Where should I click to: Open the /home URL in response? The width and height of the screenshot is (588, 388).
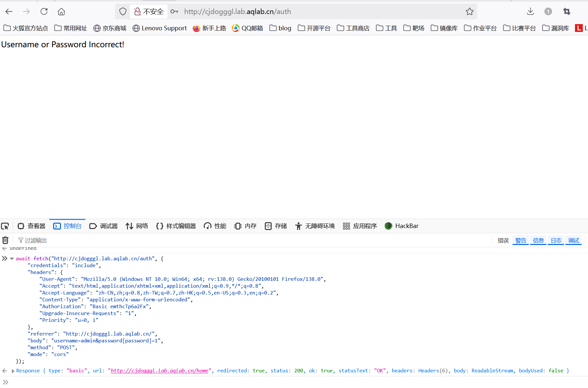[159, 371]
